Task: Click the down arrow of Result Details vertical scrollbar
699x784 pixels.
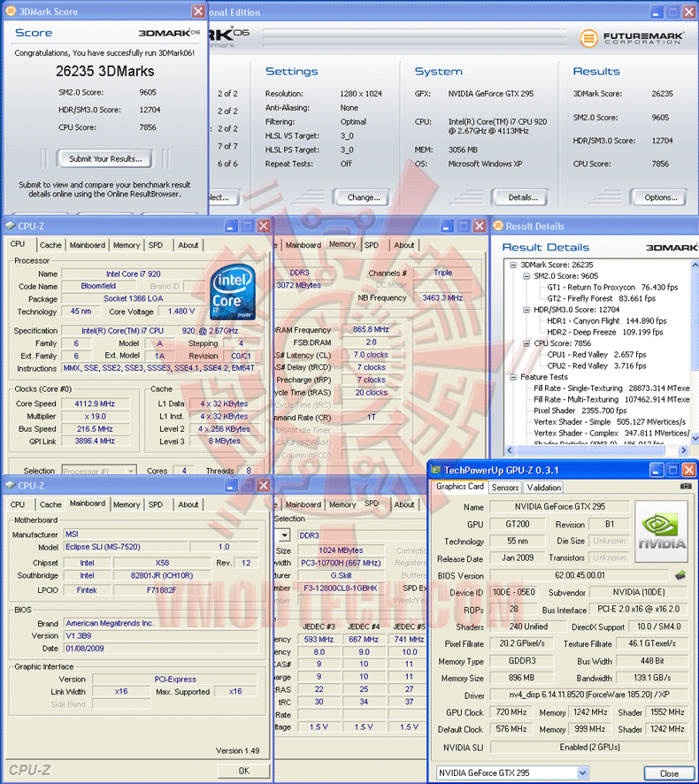Action: (x=695, y=437)
